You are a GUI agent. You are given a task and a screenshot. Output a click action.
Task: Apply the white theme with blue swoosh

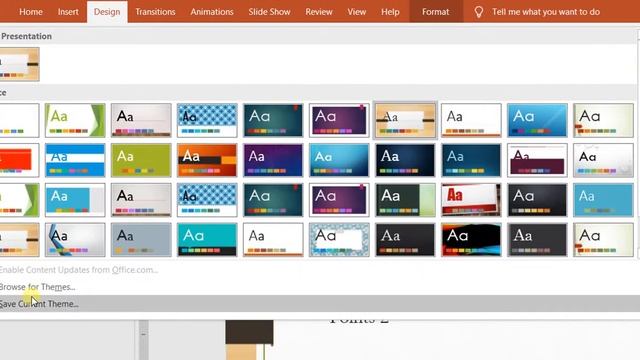click(x=75, y=240)
